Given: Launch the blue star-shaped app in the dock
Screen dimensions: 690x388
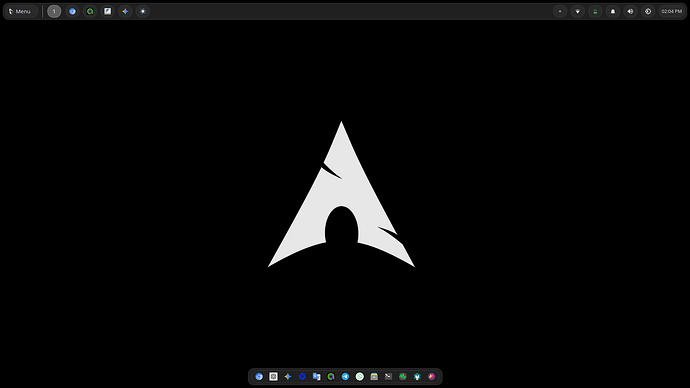Looking at the screenshot, I should coord(302,377).
